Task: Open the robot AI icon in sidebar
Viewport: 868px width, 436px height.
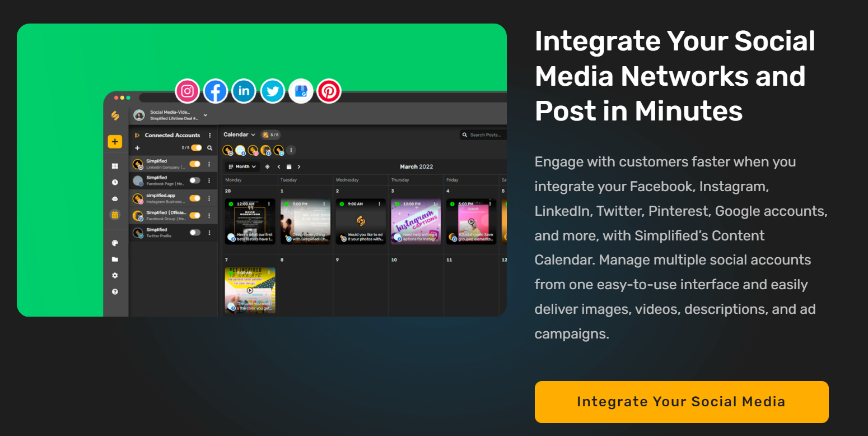Action: 115,198
